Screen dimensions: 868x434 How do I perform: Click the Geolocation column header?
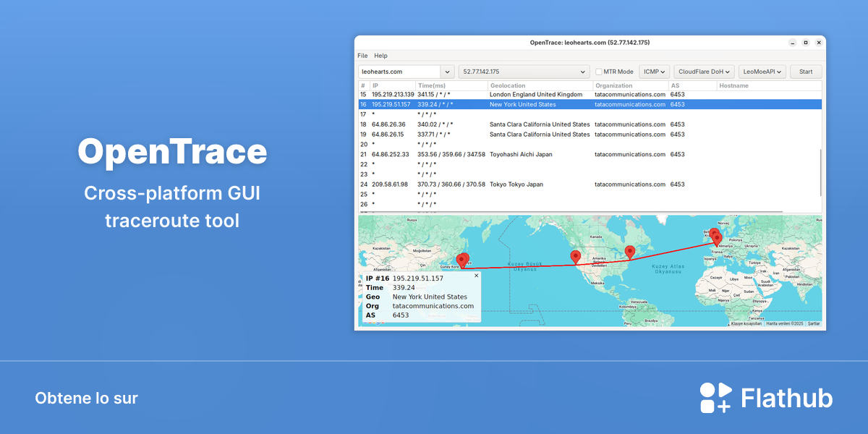click(540, 85)
